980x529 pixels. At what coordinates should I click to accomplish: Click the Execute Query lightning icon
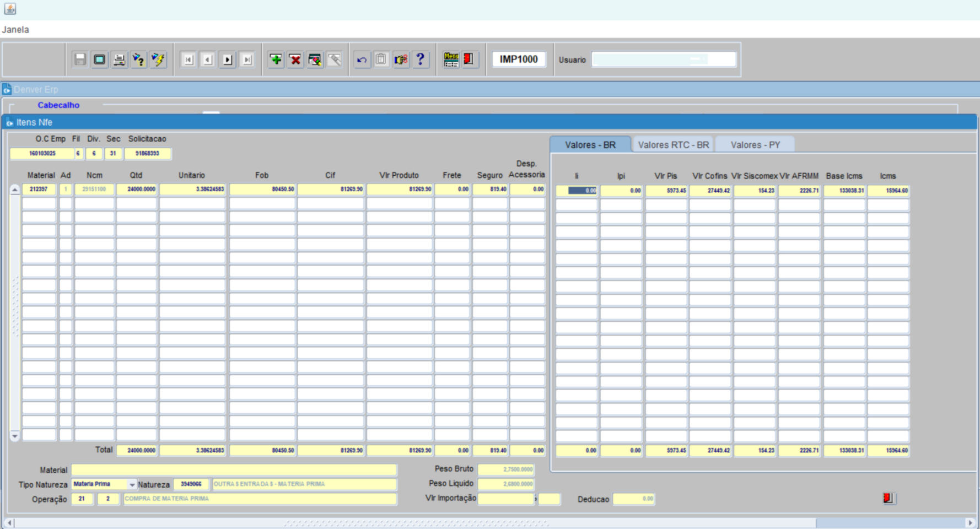[x=158, y=60]
